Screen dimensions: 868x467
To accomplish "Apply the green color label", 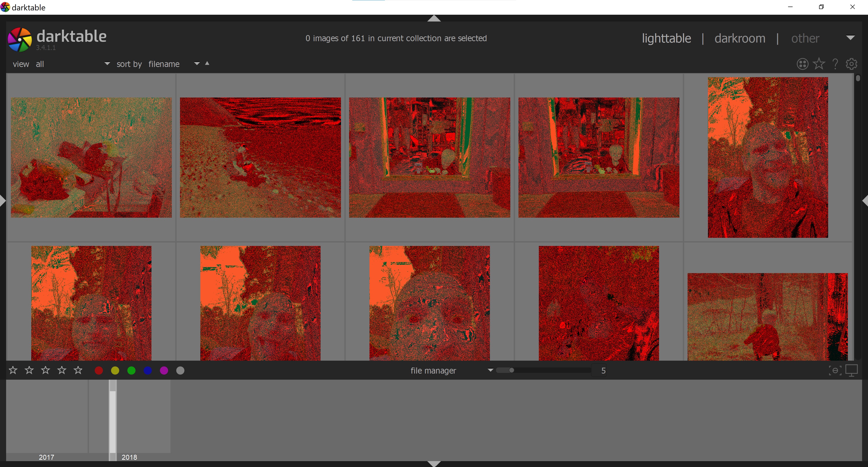I will [131, 371].
